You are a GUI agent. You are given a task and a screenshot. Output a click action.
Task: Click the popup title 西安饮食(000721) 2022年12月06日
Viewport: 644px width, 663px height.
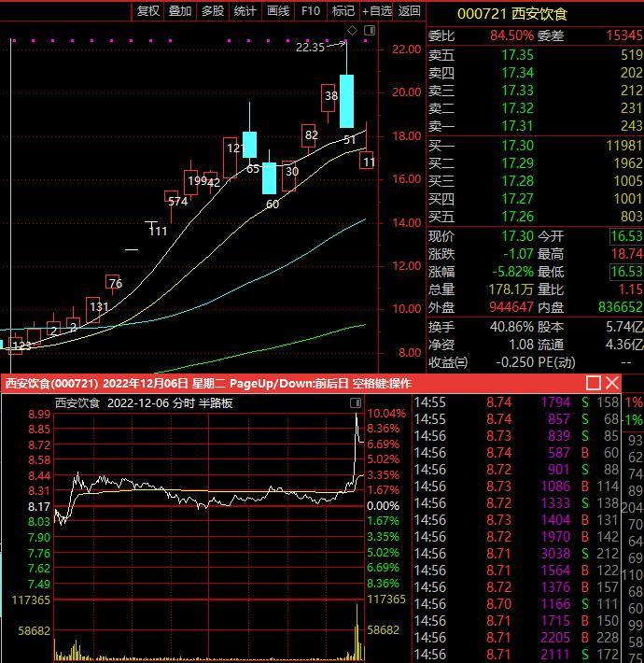[x=97, y=384]
